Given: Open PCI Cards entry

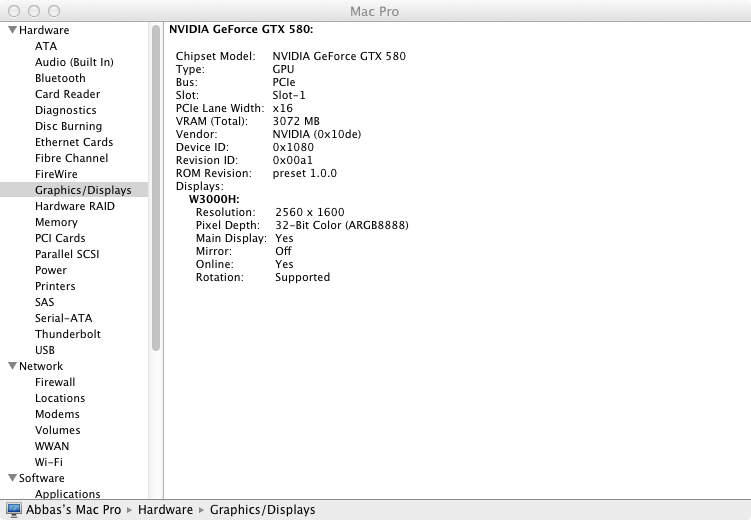Looking at the screenshot, I should (60, 238).
